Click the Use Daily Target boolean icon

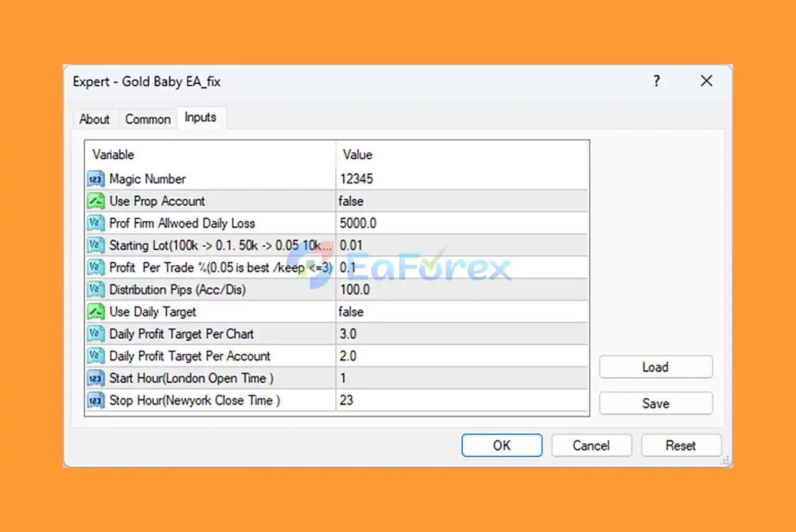coord(95,312)
